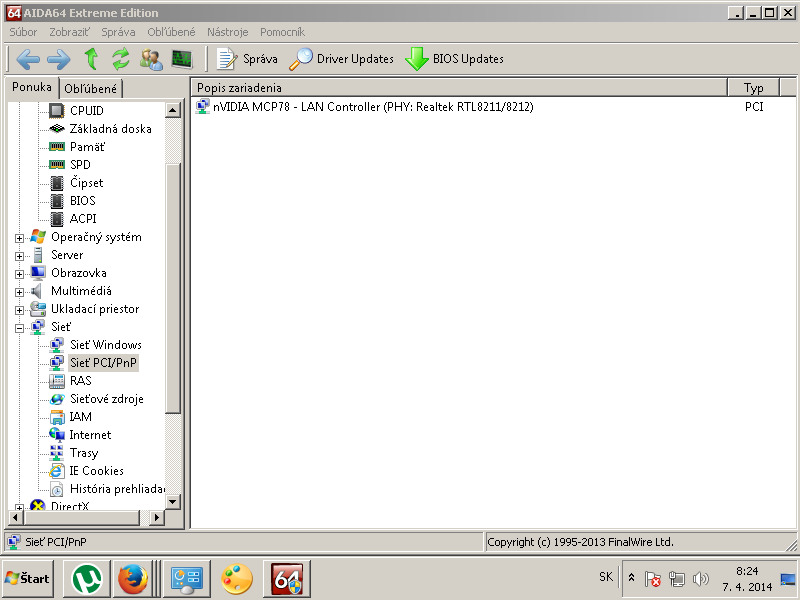Switch to the Ponuka tab

(32, 87)
